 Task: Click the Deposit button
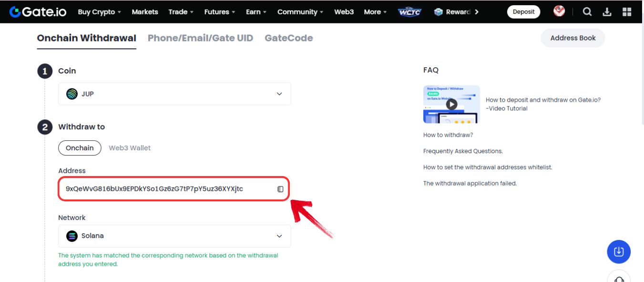click(x=523, y=12)
